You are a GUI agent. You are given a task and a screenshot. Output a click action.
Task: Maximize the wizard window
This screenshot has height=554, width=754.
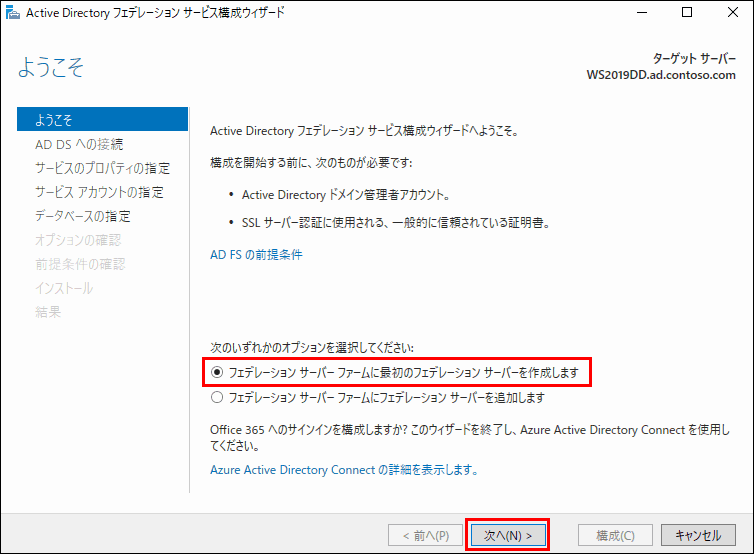tap(687, 13)
